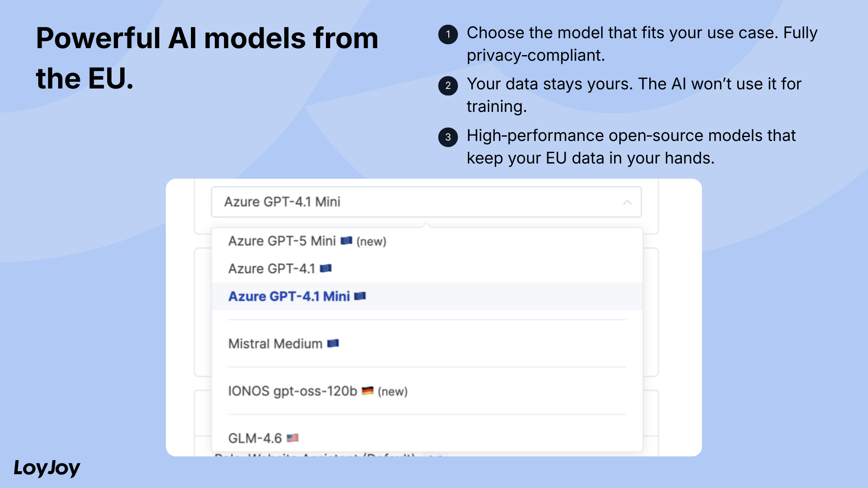Collapse the model list with the chevron arrow
This screenshot has height=488, width=868.
click(627, 202)
